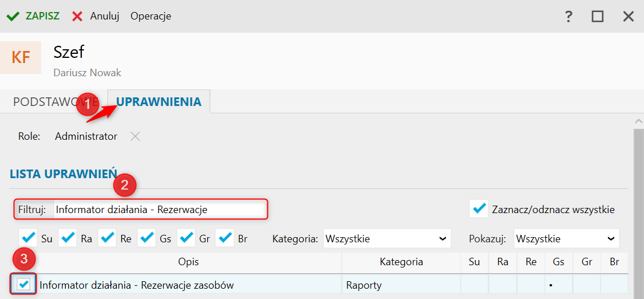Toggle the Gs filter checkbox
This screenshot has height=299, width=644.
[x=147, y=238]
